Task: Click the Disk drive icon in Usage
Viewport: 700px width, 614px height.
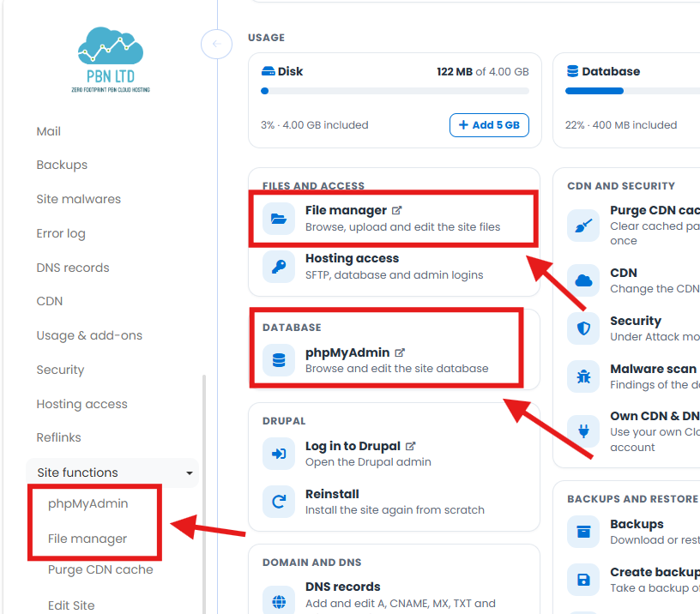Action: (268, 71)
